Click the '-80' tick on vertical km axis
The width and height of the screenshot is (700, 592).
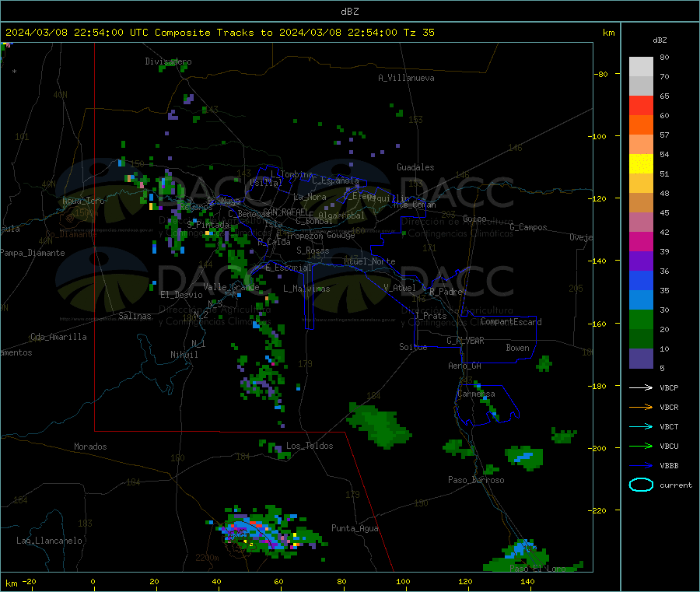600,74
